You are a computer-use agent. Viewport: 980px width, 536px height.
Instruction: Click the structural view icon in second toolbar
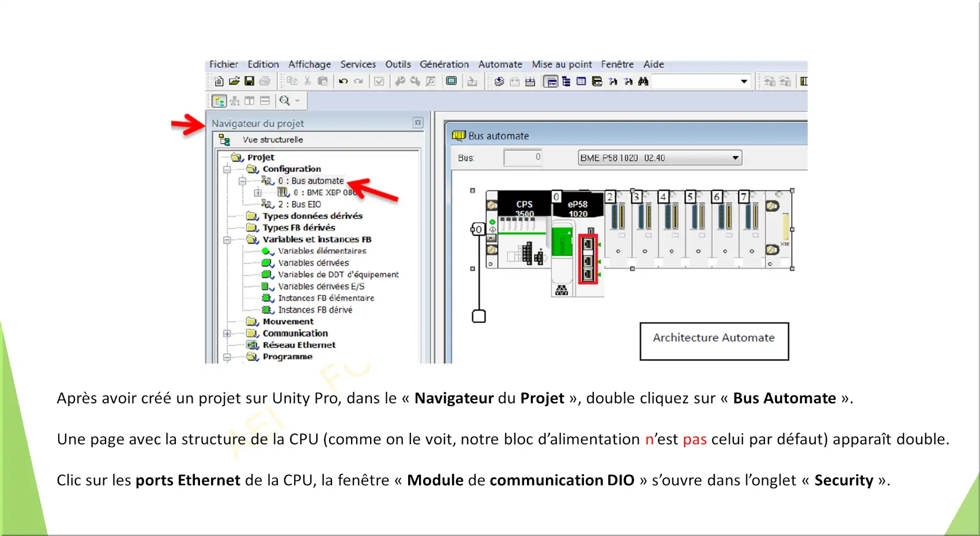click(x=219, y=101)
